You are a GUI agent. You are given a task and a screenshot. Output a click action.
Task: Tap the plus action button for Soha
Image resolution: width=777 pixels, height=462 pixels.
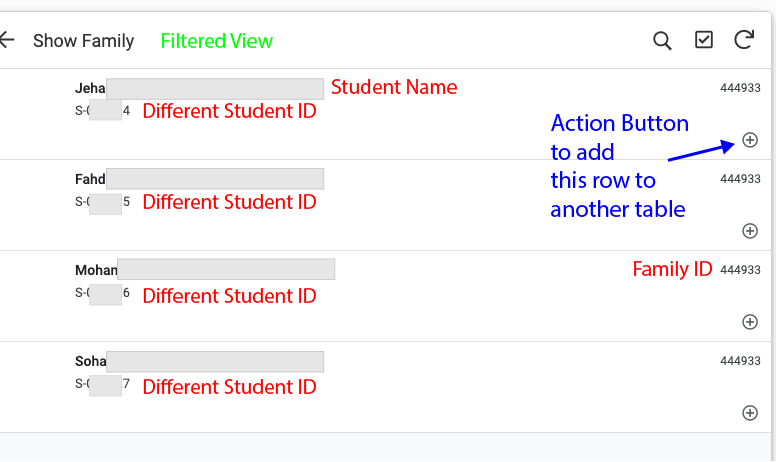point(750,413)
